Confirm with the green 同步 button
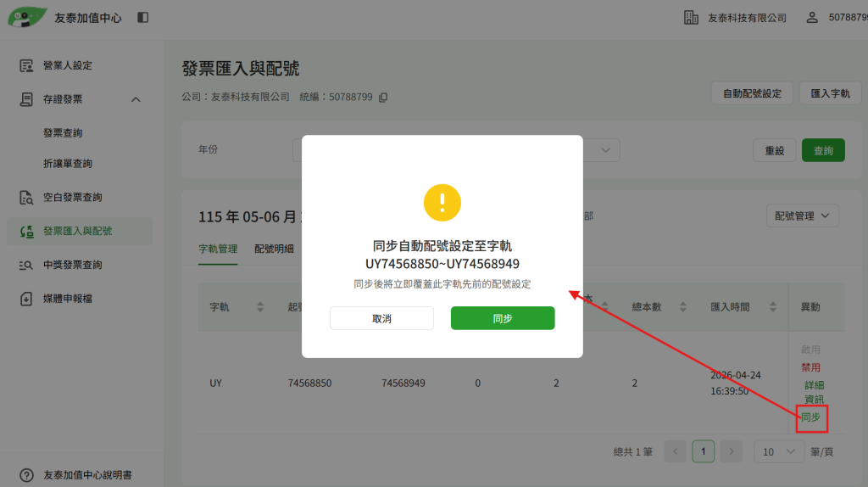The height and width of the screenshot is (487, 868). click(503, 318)
